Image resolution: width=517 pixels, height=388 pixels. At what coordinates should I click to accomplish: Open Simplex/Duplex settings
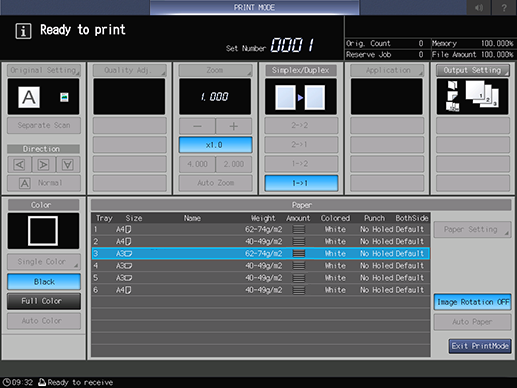pyautogui.click(x=301, y=70)
